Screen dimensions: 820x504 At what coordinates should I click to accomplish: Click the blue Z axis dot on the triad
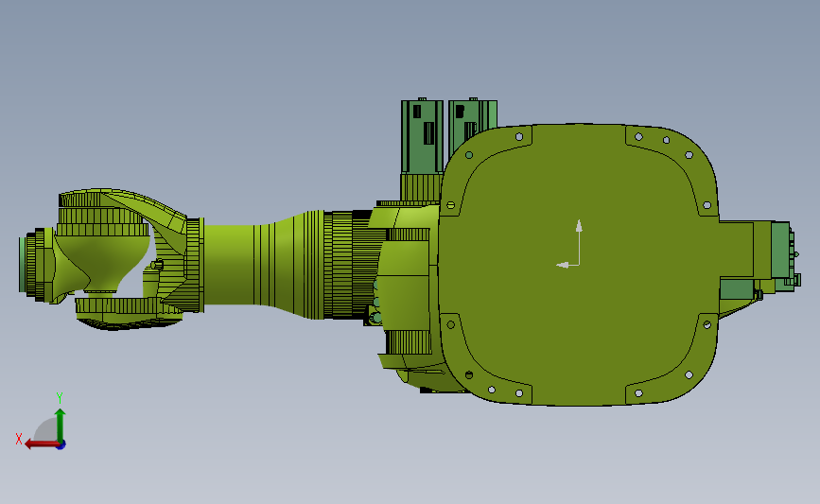[x=61, y=445]
